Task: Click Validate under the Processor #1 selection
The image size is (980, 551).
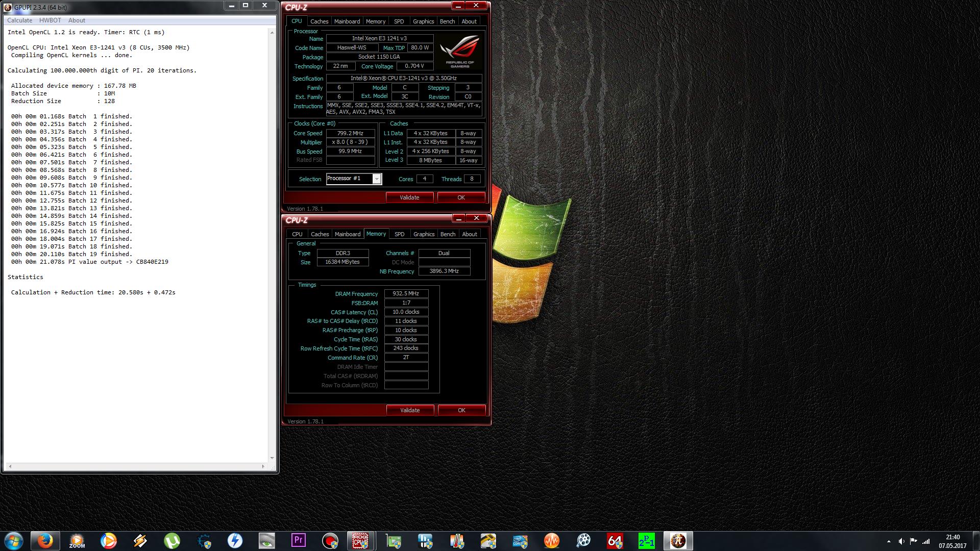Action: tap(409, 197)
